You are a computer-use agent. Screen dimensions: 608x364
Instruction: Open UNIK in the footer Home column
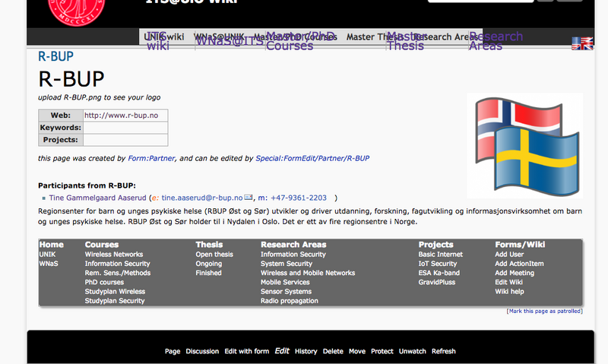[47, 255]
